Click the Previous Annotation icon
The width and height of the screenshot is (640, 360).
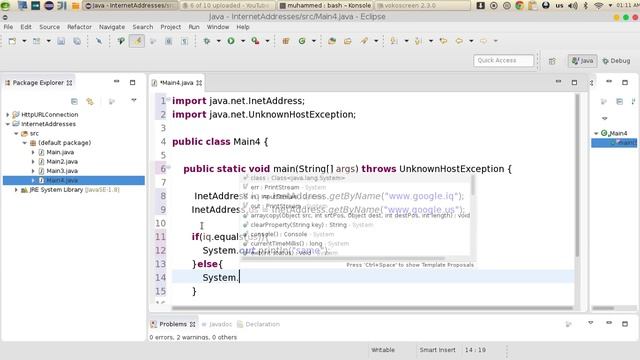[x=418, y=41]
